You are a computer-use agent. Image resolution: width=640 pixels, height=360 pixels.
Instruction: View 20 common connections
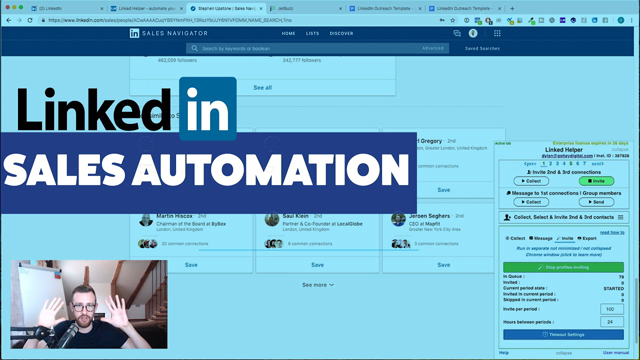(x=185, y=244)
